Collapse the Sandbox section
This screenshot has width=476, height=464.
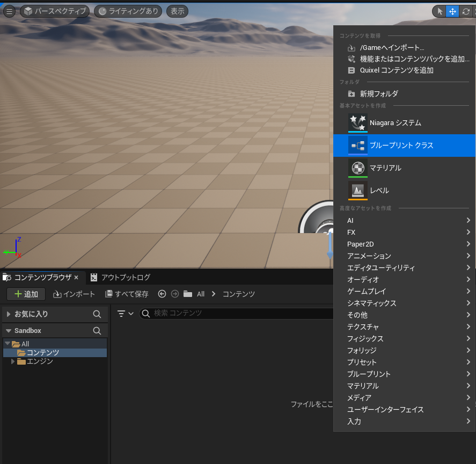click(x=9, y=331)
